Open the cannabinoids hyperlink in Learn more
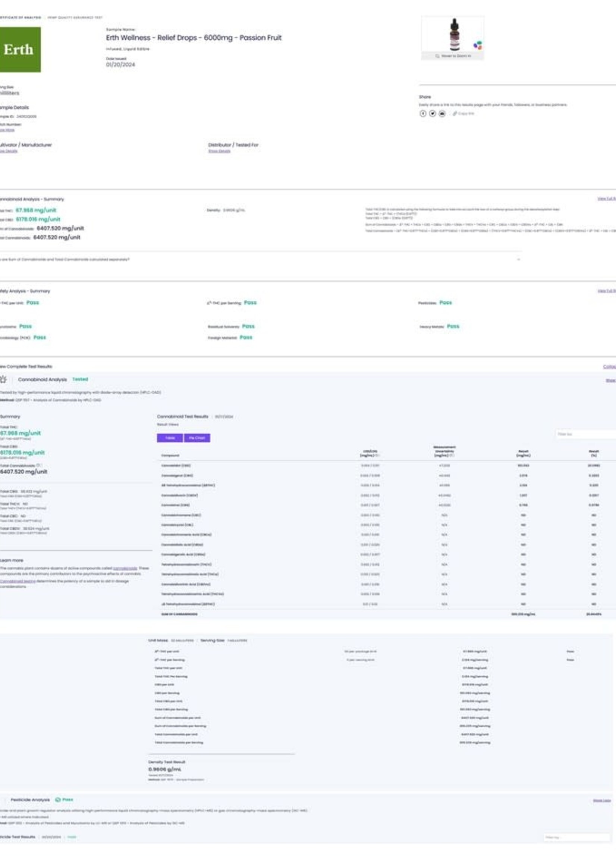 125,568
